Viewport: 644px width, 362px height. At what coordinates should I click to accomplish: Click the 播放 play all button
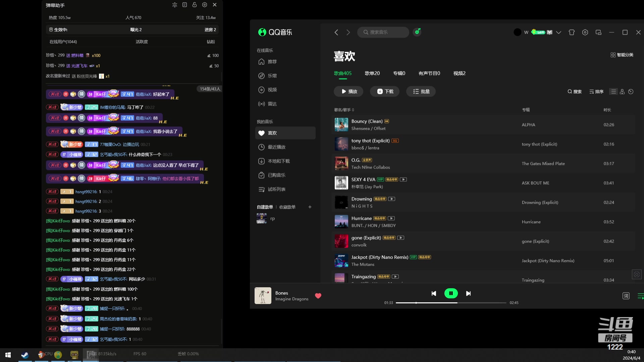348,92
